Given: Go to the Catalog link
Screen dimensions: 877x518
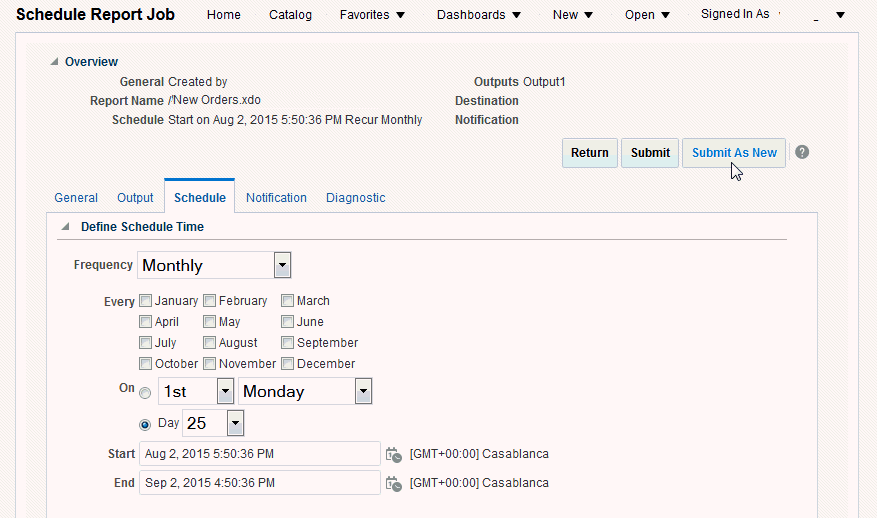Looking at the screenshot, I should [x=290, y=15].
